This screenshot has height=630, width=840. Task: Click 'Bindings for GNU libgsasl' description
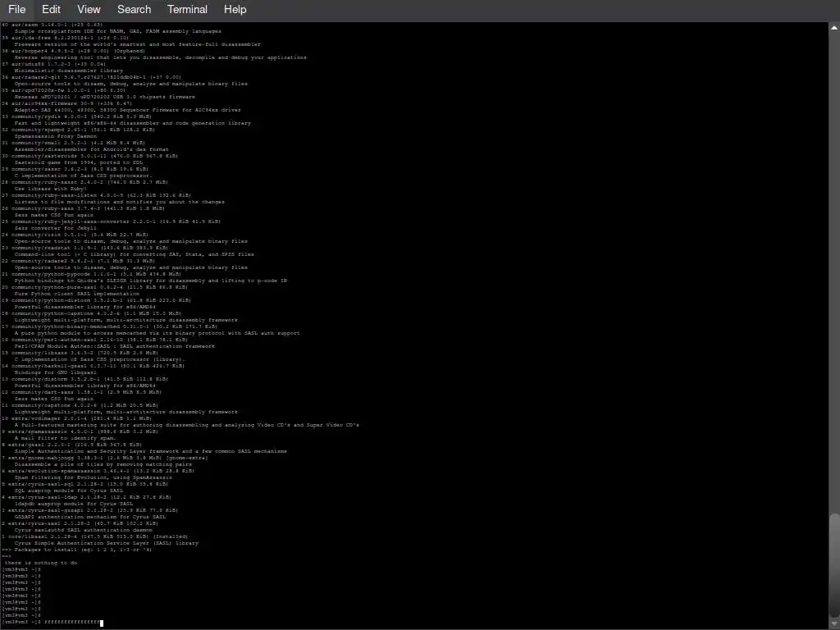56,372
